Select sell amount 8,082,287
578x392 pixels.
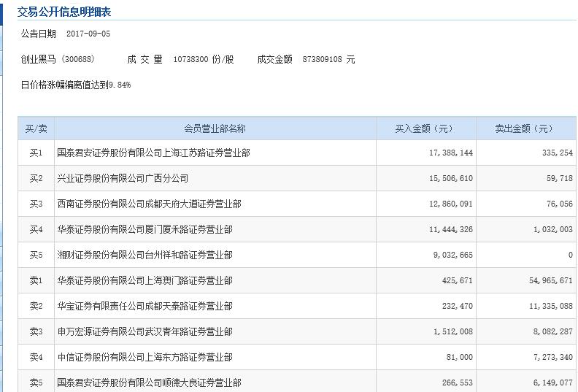(553, 331)
